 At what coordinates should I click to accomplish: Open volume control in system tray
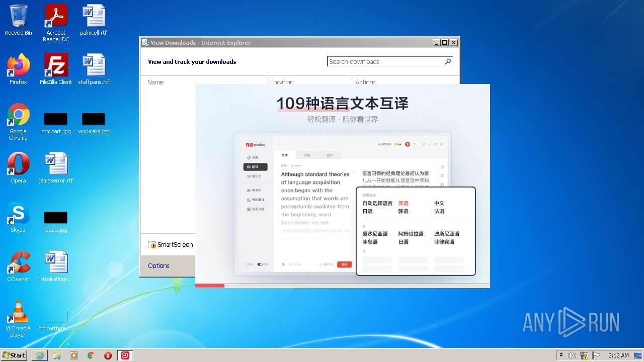(572, 355)
